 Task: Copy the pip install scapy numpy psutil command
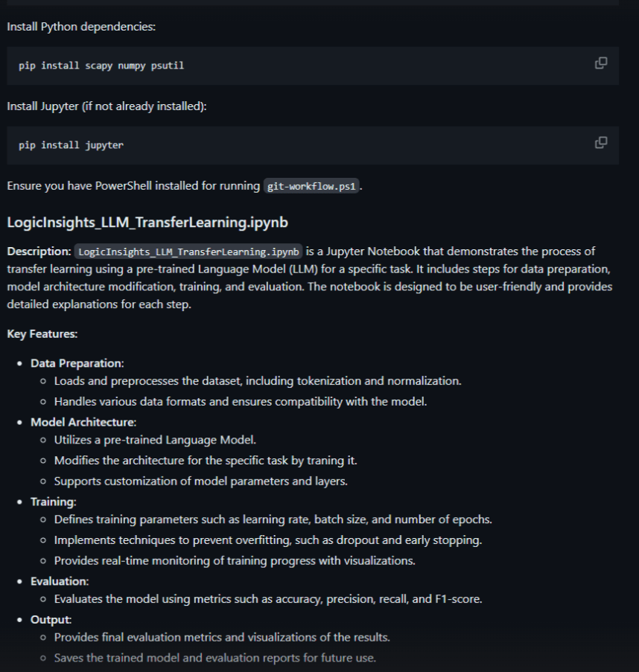point(601,63)
